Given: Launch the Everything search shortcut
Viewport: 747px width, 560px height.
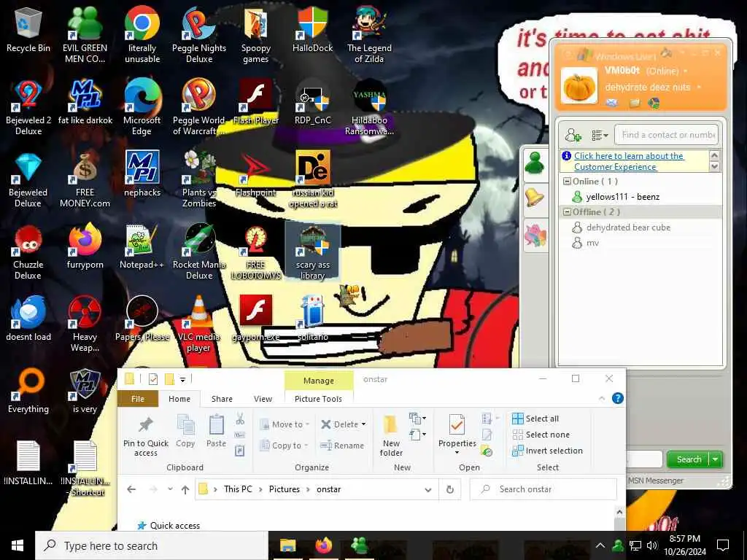Looking at the screenshot, I should [28, 391].
